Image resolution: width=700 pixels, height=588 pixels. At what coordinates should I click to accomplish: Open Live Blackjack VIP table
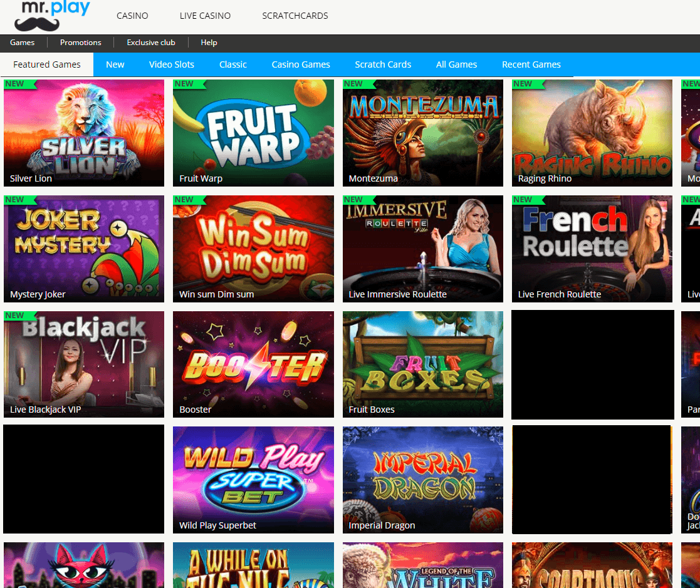84,364
